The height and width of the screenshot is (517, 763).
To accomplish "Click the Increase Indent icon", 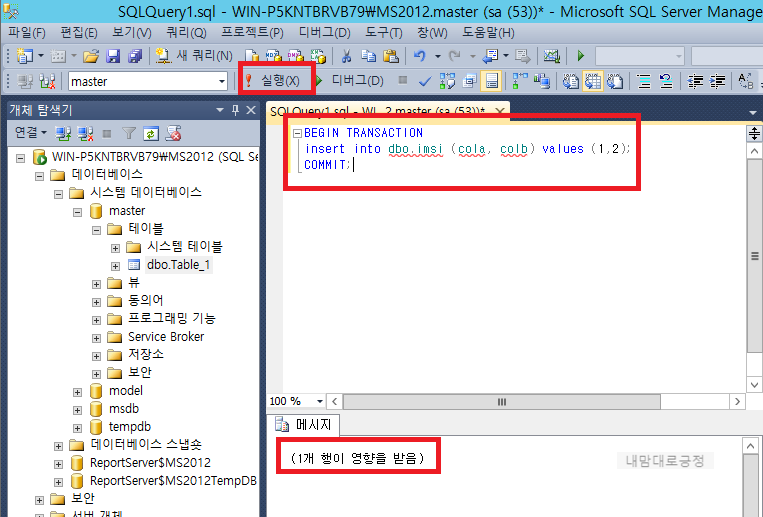I will tap(717, 81).
